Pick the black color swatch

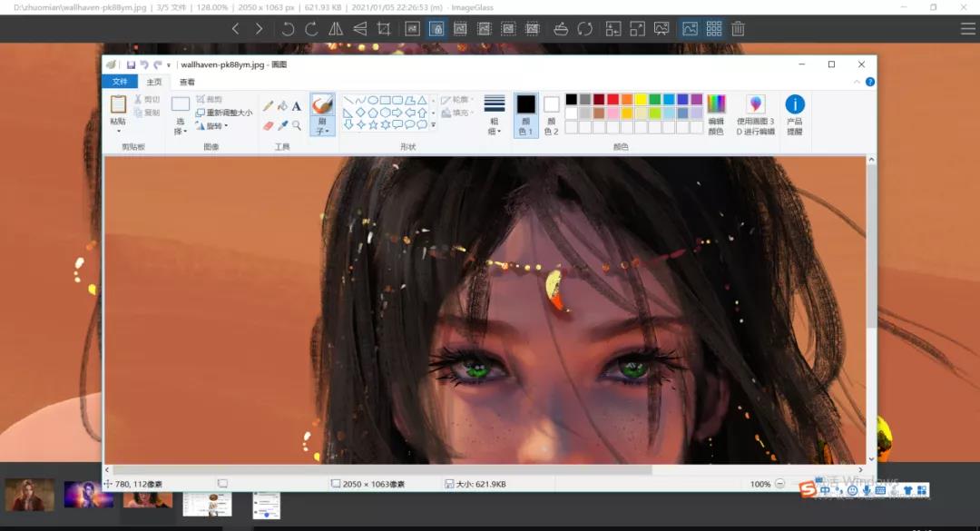[571, 100]
